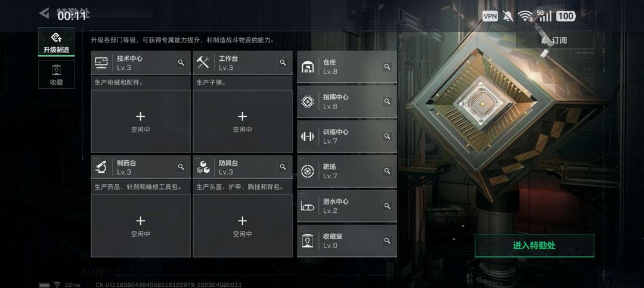
Task: Open the 训练中心 Lv.7 entry
Action: tap(347, 137)
